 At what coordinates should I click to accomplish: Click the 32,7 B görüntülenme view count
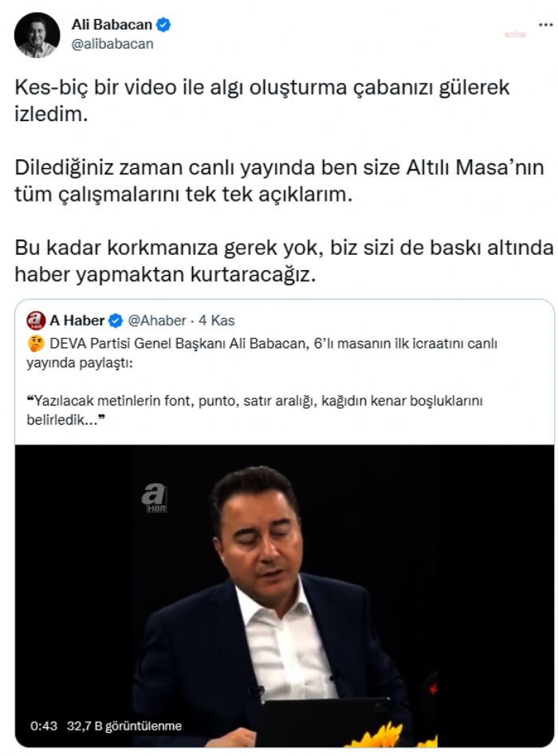[x=124, y=726]
